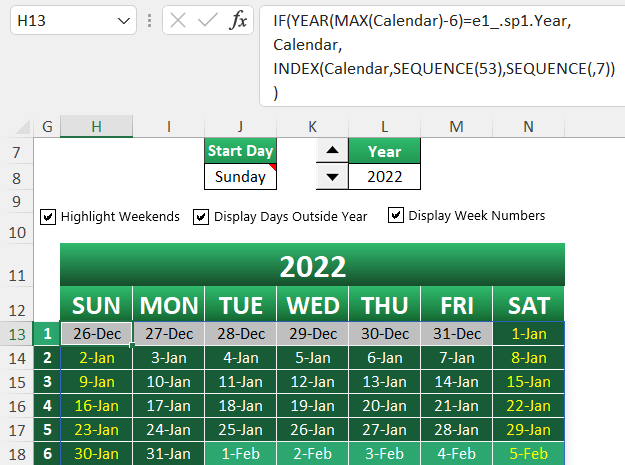Select column N header
The image size is (625, 465).
[529, 127]
